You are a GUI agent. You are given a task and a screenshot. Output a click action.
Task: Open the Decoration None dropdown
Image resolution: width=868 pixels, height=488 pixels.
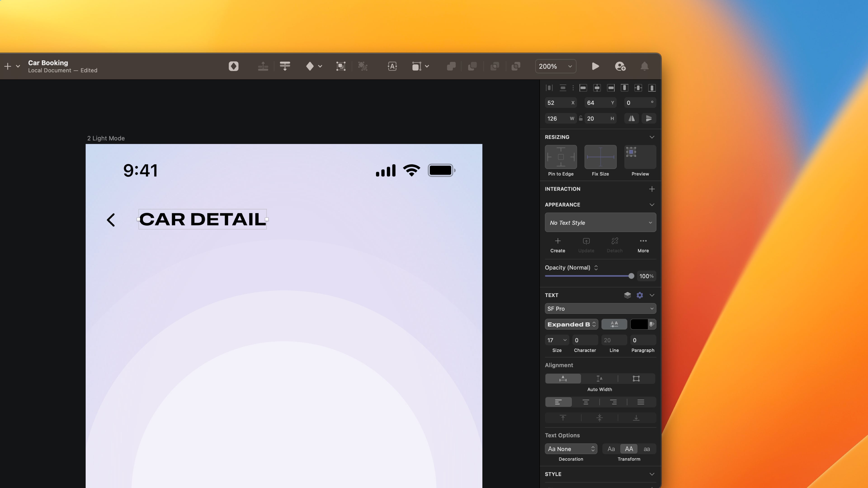click(x=571, y=449)
